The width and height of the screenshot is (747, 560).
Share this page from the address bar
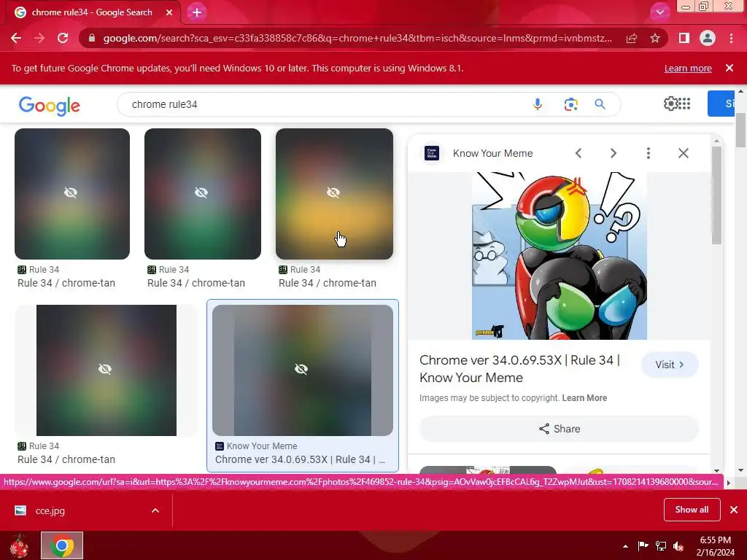pos(632,38)
